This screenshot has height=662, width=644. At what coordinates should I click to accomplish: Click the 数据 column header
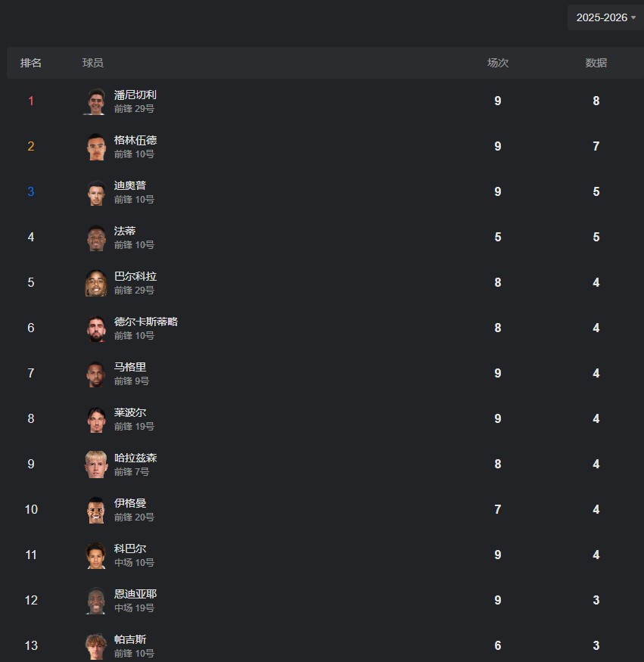click(596, 63)
